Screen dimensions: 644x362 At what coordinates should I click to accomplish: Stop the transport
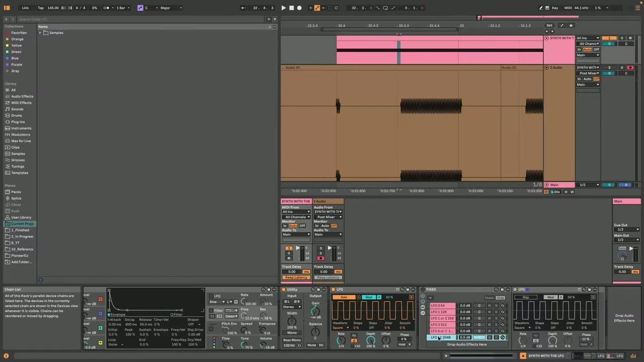tap(291, 8)
